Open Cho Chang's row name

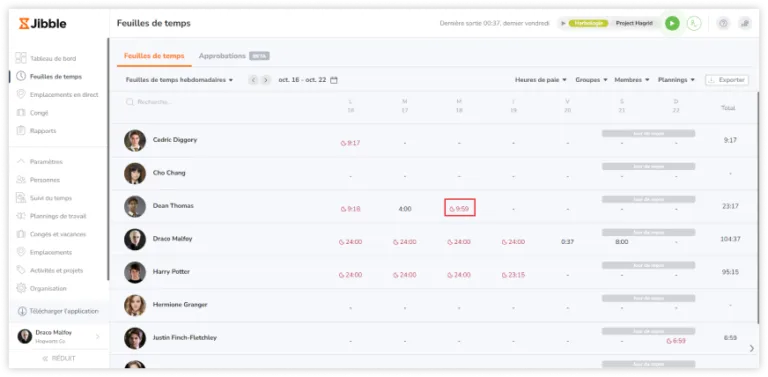169,173
